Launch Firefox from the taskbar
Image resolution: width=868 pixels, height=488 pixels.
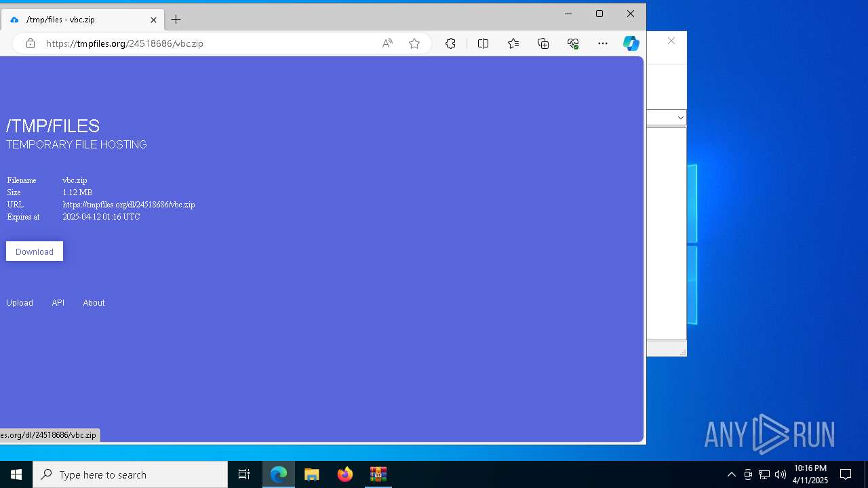[x=345, y=474]
